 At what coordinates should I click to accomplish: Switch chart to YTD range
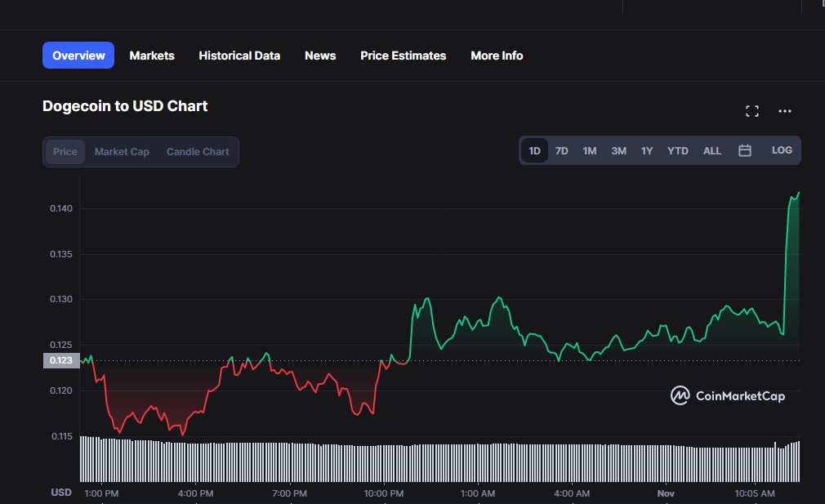coord(677,150)
